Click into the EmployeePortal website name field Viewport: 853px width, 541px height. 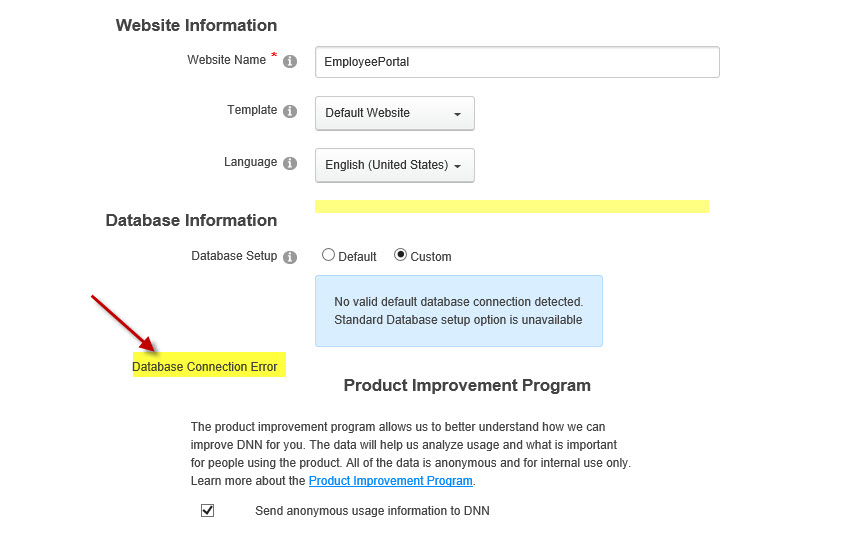[517, 62]
